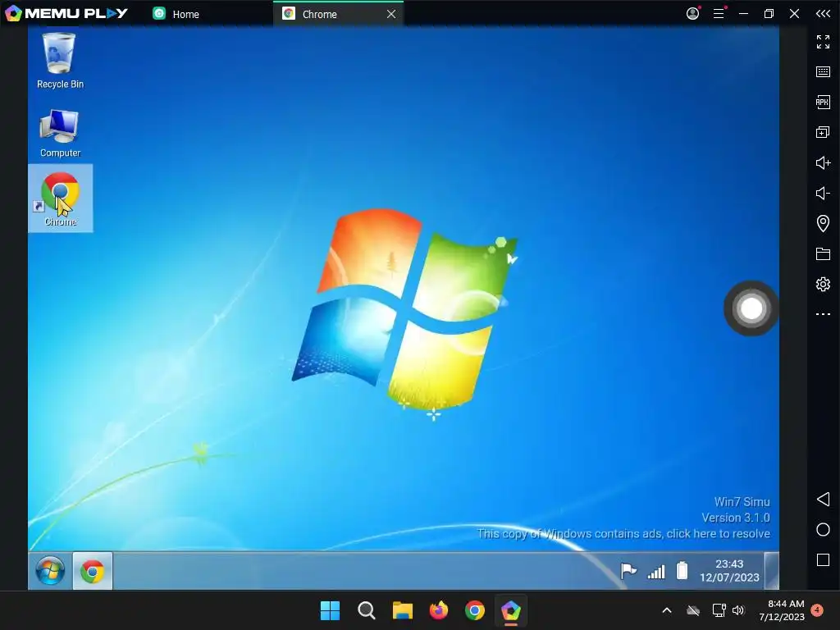840x630 pixels.
Task: Expand the hidden system tray icons
Action: [667, 610]
